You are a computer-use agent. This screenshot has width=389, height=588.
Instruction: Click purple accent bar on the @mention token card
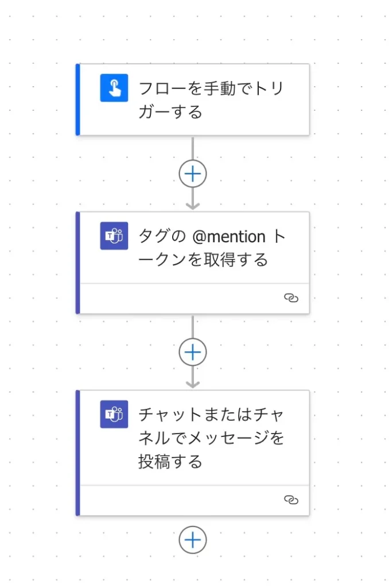tap(77, 262)
